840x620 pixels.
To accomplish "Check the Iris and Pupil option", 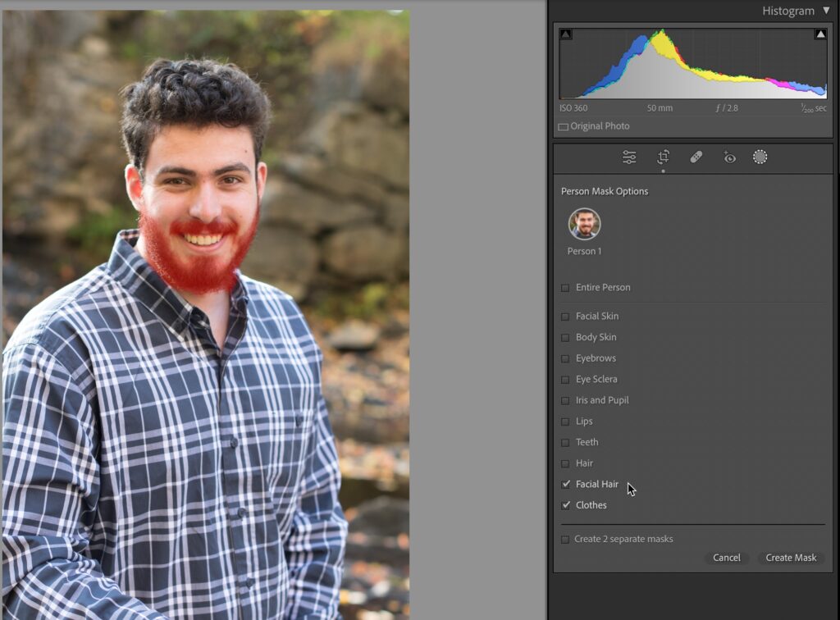I will tap(565, 401).
